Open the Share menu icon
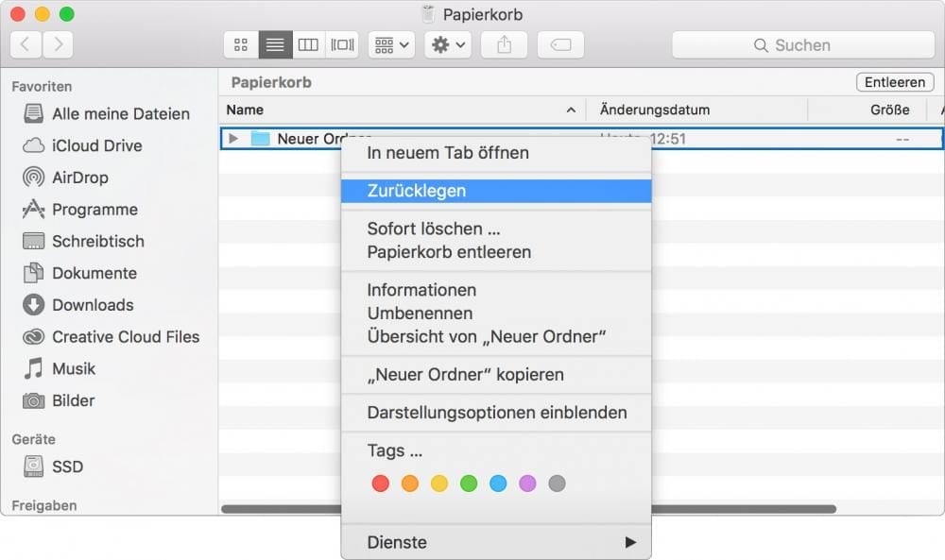 tap(504, 44)
